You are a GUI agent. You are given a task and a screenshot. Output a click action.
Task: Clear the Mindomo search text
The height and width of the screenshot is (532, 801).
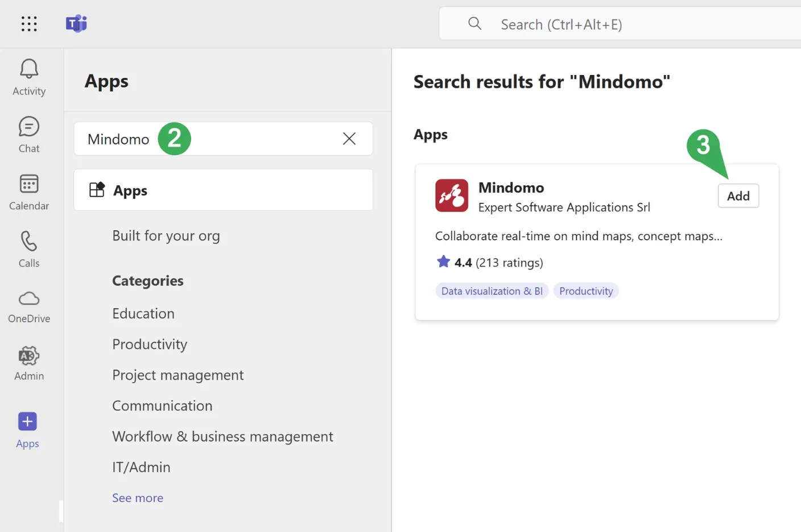point(349,139)
